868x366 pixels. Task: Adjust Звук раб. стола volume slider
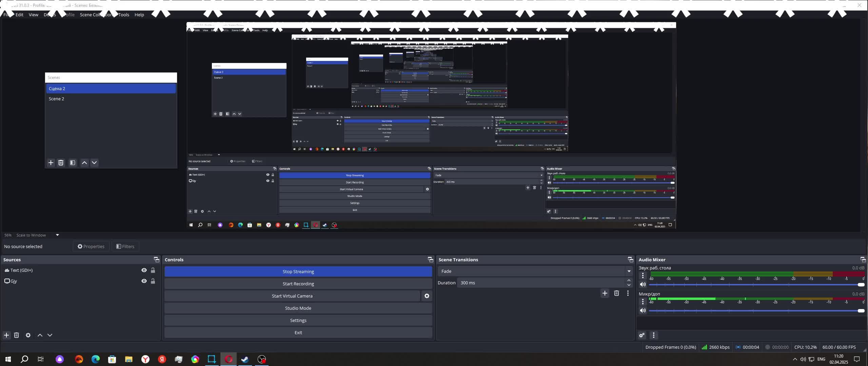861,285
